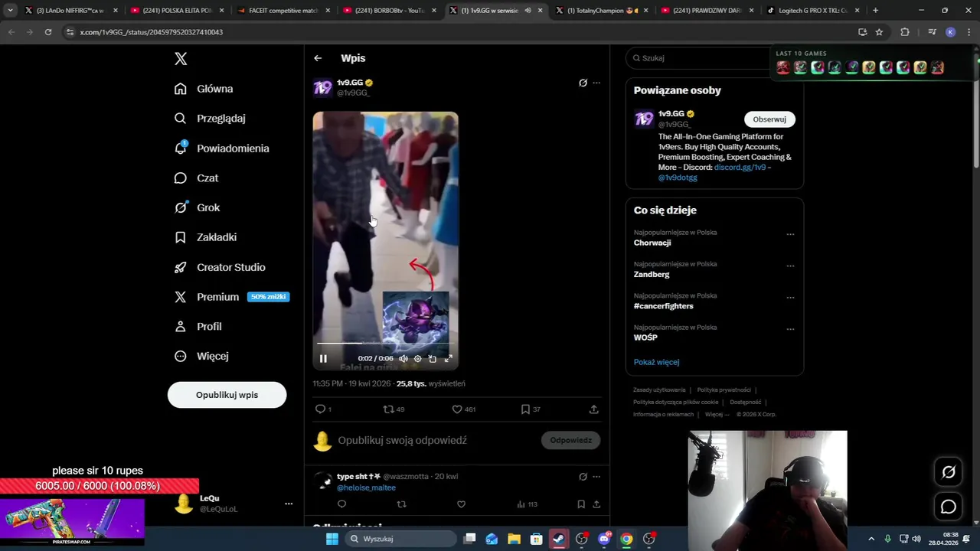
Task: Toggle video picture-in-picture
Action: 433,358
